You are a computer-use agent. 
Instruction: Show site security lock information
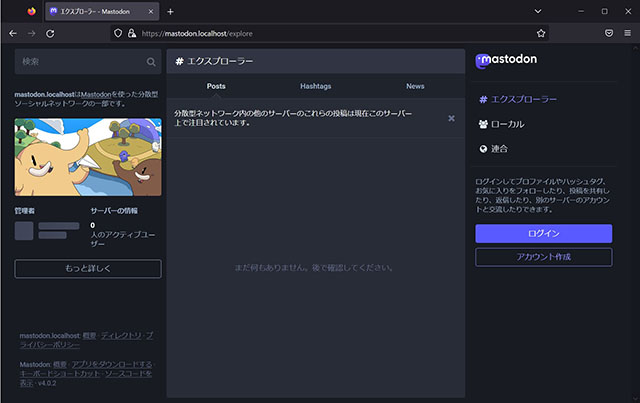click(131, 33)
